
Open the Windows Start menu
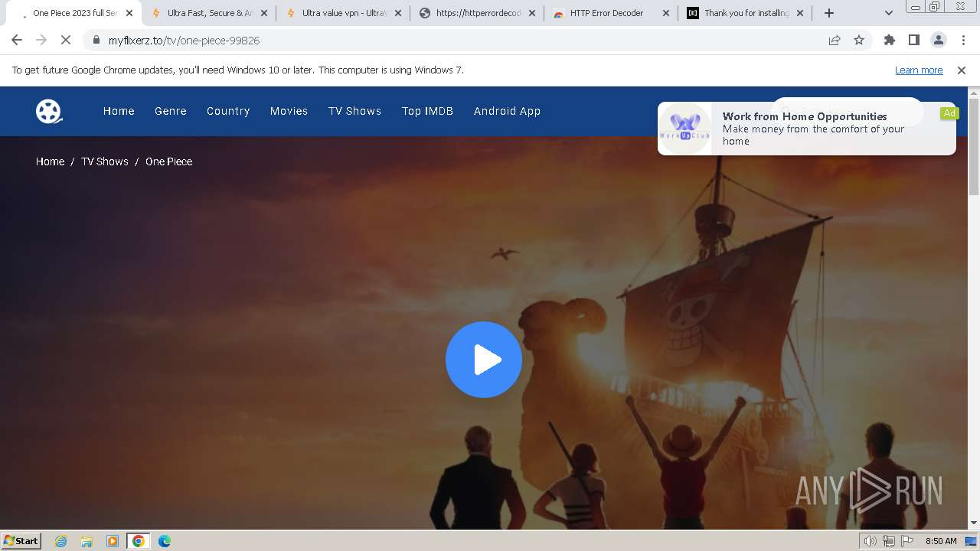[x=21, y=540]
